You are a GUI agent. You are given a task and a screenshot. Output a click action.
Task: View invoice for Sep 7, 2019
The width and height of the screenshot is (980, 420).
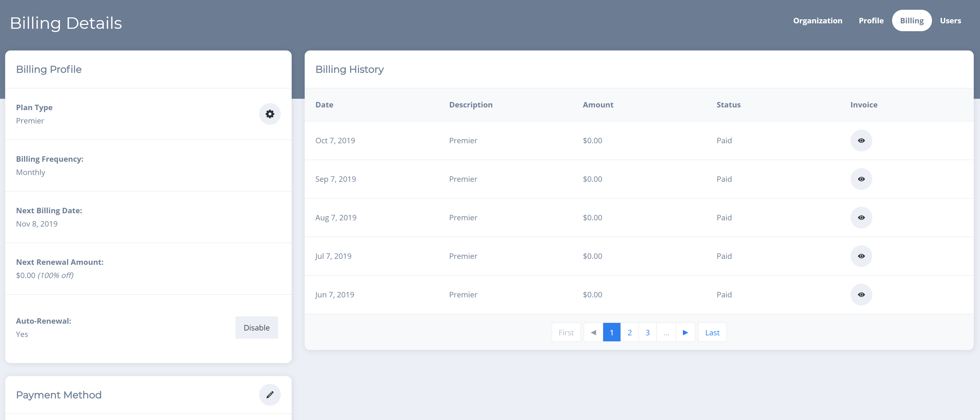point(861,179)
